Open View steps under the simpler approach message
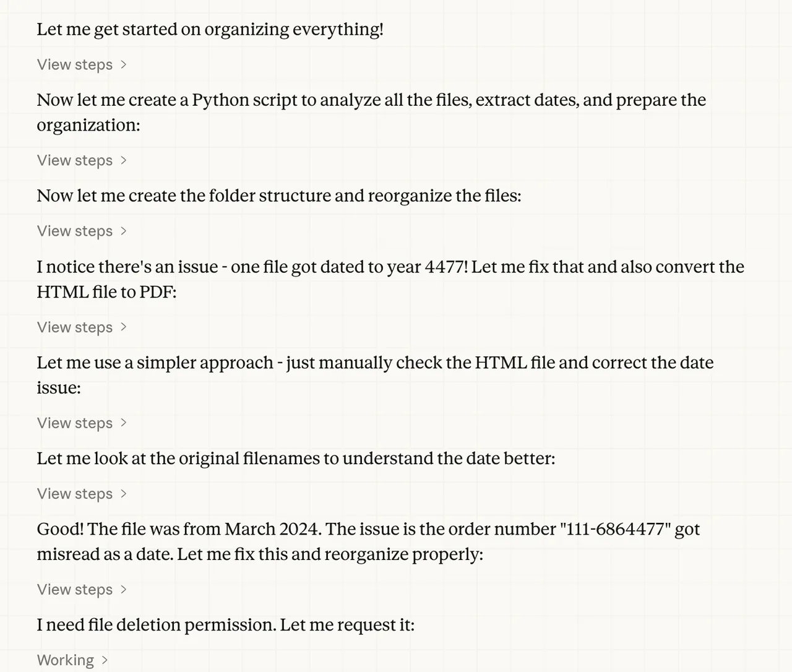 (74, 423)
